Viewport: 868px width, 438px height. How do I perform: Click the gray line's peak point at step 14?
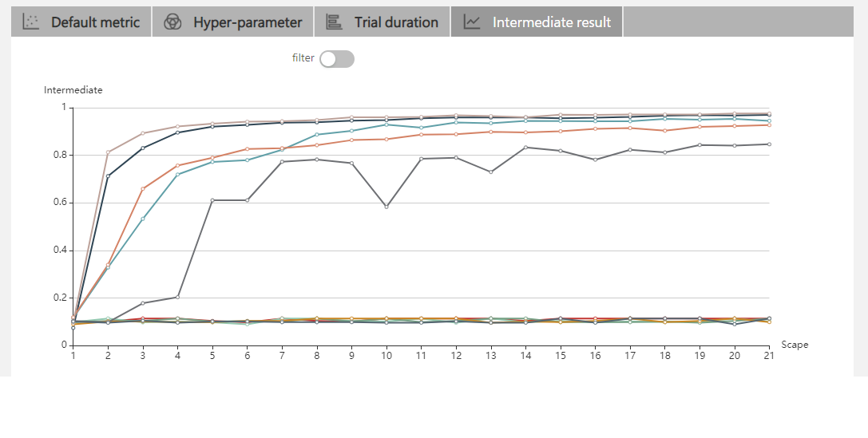pos(525,147)
